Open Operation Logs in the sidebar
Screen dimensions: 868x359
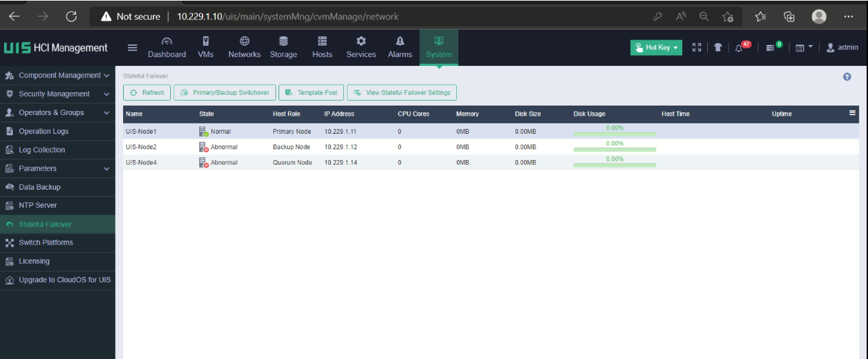57,131
